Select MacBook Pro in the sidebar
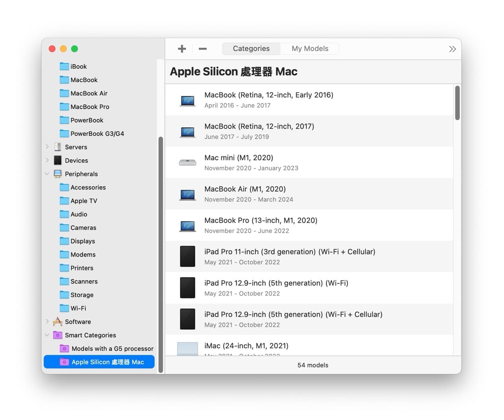The height and width of the screenshot is (420, 504). pos(90,106)
